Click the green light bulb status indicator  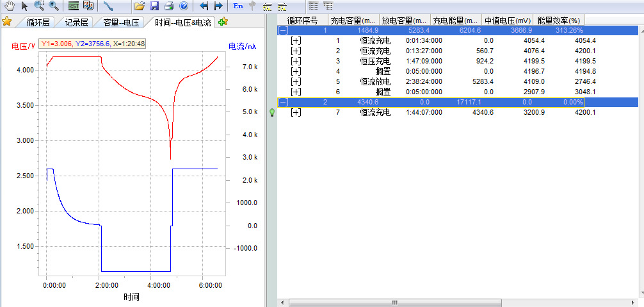[x=272, y=113]
